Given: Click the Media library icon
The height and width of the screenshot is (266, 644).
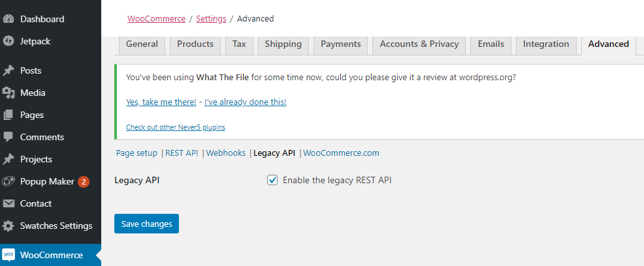Looking at the screenshot, I should coord(8,93).
